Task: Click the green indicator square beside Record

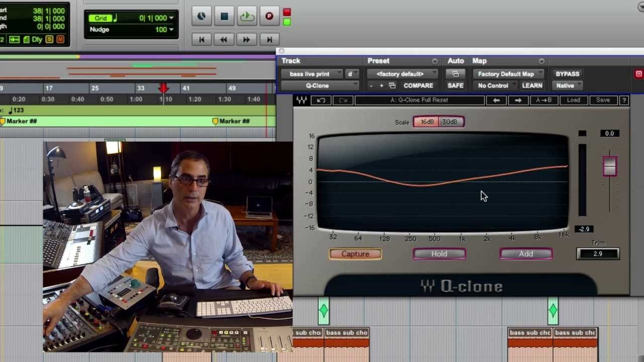Action: click(x=287, y=22)
